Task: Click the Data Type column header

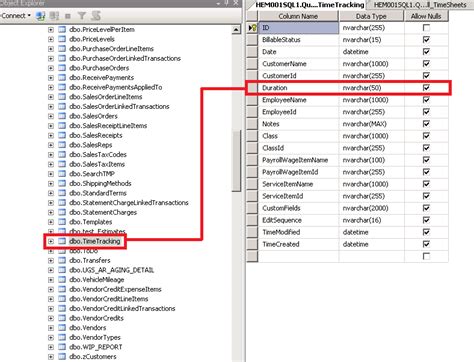Action: coord(371,16)
